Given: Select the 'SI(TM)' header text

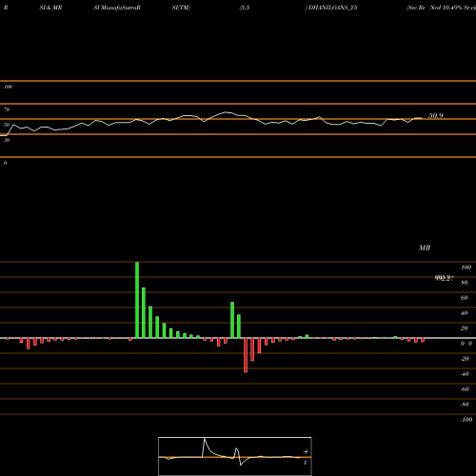Looking at the screenshot, I should pos(181,8).
